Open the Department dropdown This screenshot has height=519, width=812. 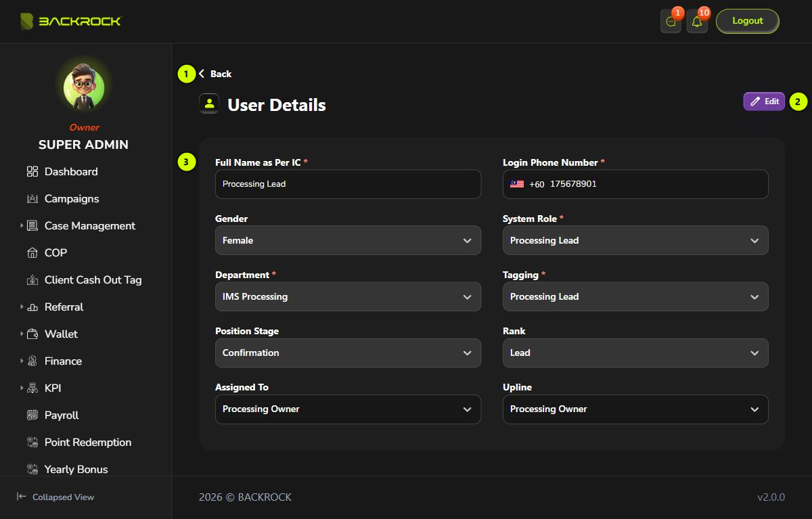pos(348,296)
